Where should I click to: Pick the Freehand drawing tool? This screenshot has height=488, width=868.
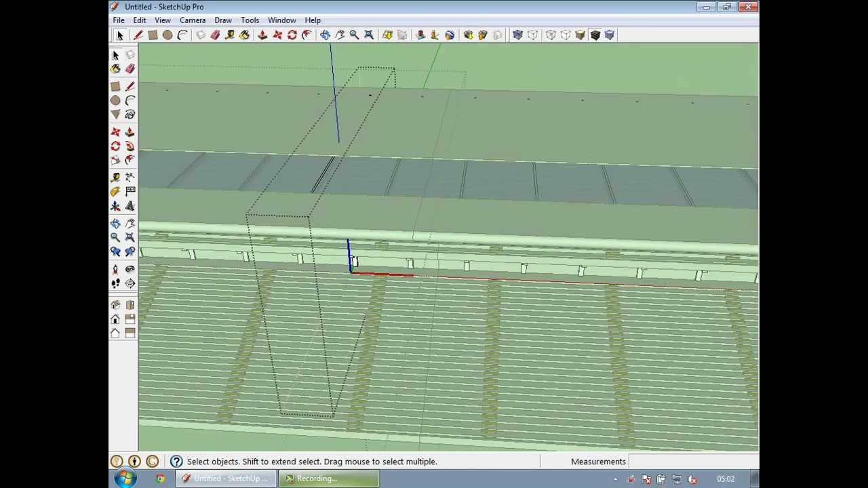pyautogui.click(x=130, y=115)
